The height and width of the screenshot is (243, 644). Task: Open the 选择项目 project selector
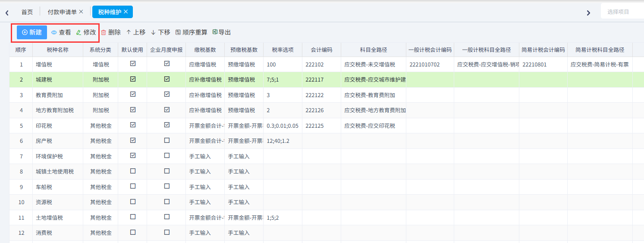[622, 12]
